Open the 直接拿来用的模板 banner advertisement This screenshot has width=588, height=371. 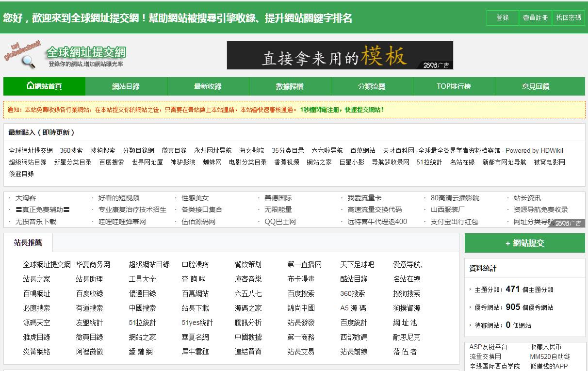point(340,55)
